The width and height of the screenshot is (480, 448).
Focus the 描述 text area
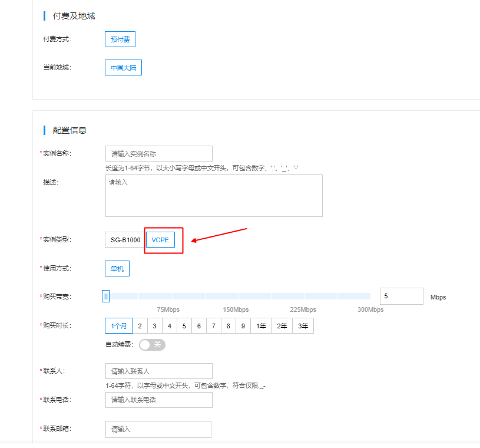pos(214,196)
